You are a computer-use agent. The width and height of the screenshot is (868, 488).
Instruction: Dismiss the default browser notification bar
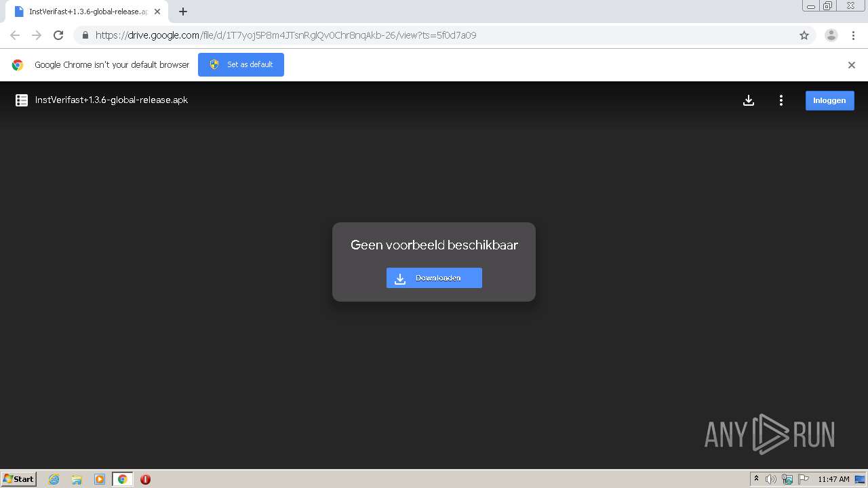pyautogui.click(x=852, y=65)
